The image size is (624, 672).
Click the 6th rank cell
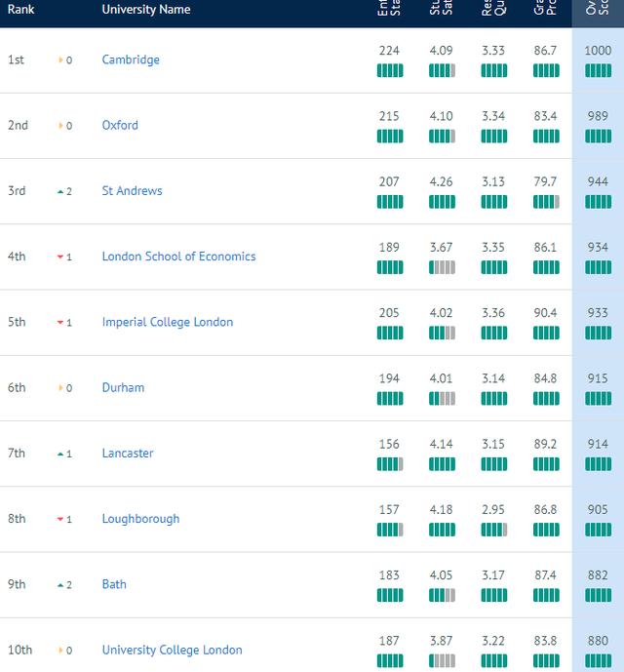point(17,387)
